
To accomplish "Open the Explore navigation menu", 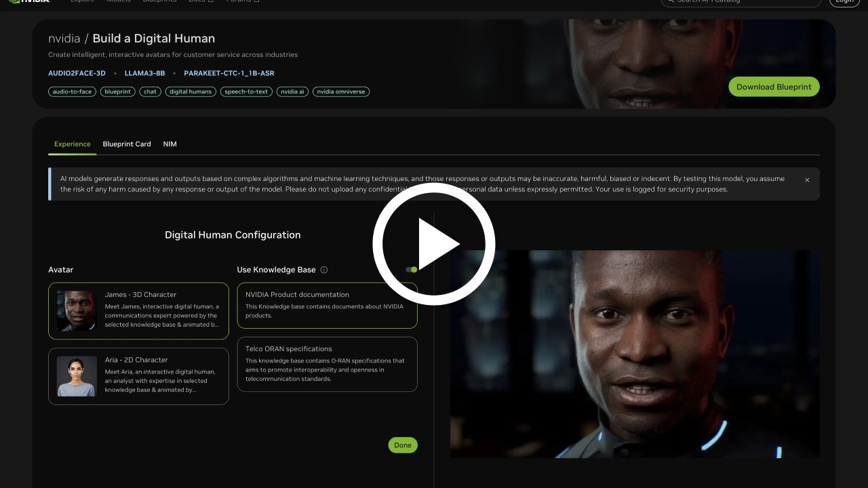I will [83, 1].
